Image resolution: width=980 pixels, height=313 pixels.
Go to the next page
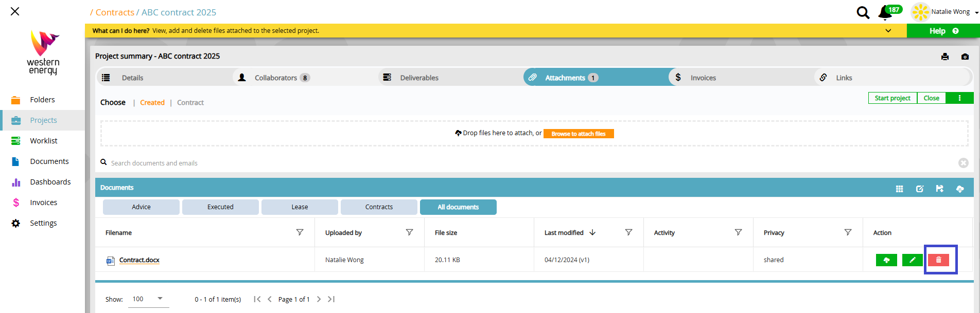(x=319, y=299)
